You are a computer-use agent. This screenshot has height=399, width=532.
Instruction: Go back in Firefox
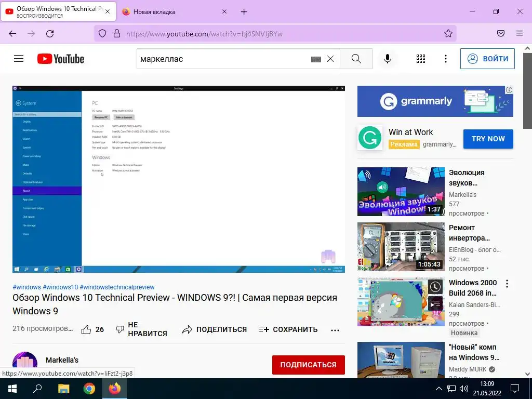12,34
